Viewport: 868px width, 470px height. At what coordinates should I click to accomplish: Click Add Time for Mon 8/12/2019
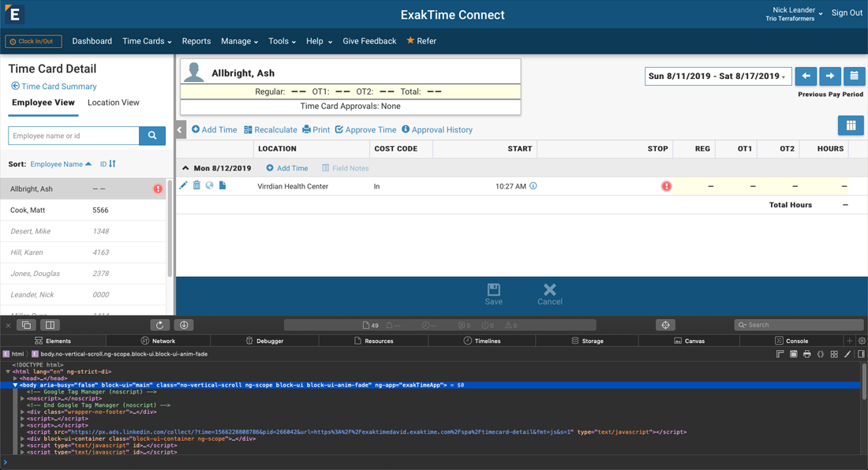coord(286,168)
